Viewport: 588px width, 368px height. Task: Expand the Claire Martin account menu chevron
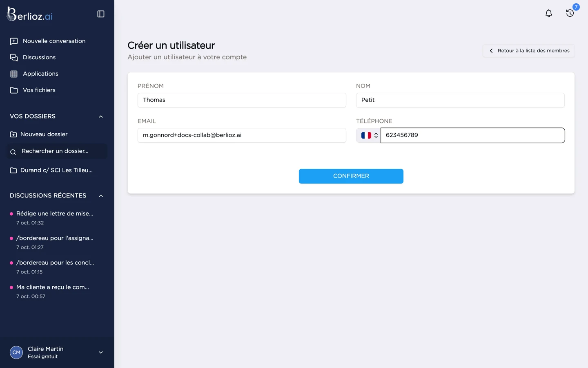click(101, 352)
